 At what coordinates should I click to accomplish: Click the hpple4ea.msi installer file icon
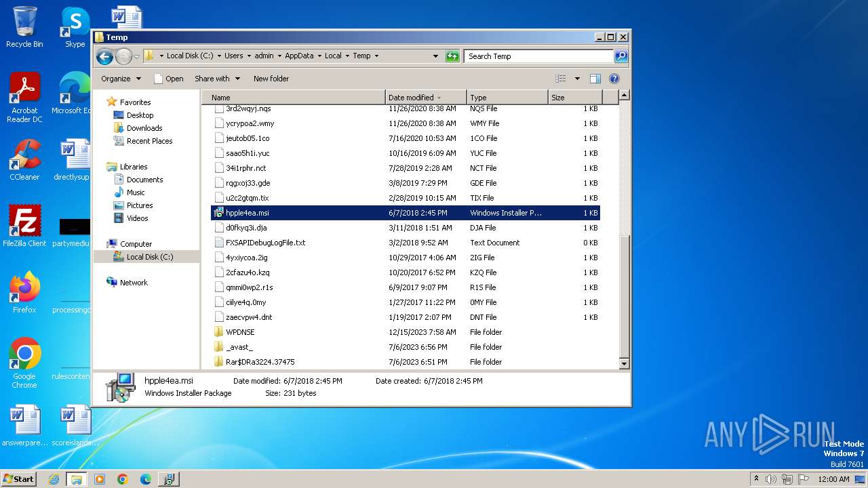pos(218,213)
